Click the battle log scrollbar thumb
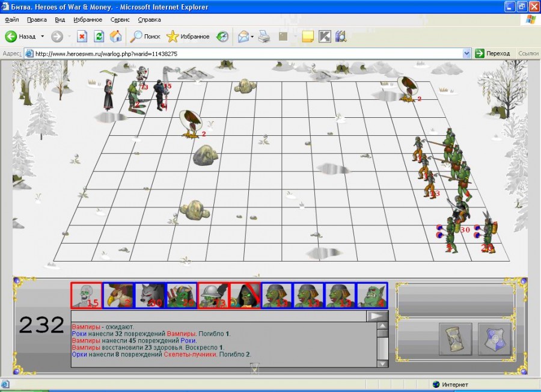Screen dimensions: 541x392 tap(383, 334)
